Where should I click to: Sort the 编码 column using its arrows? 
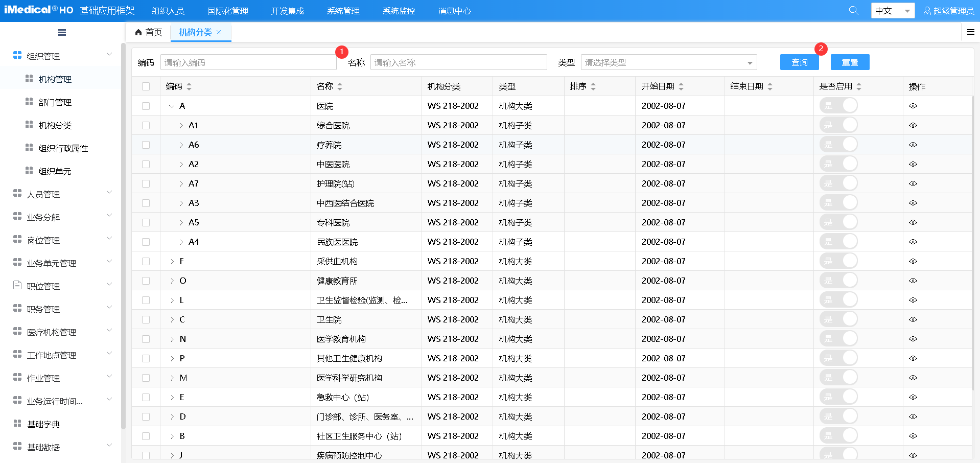click(x=189, y=86)
